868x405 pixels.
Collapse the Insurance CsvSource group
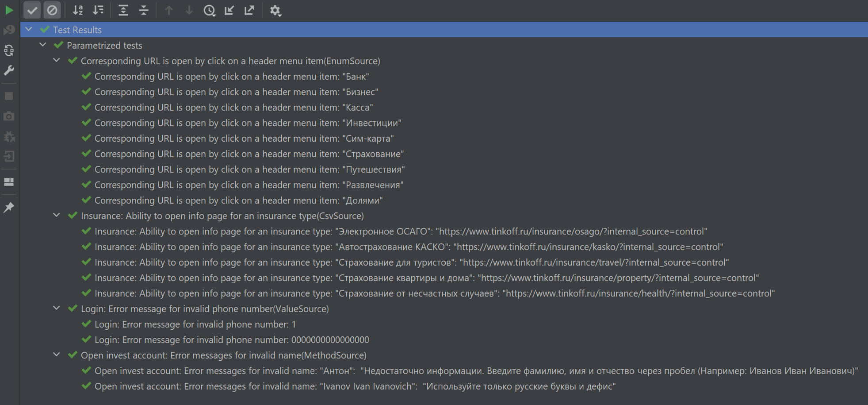(x=57, y=215)
